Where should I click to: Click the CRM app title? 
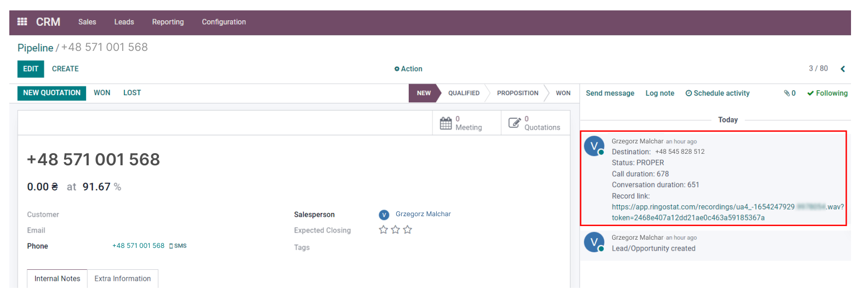click(48, 22)
